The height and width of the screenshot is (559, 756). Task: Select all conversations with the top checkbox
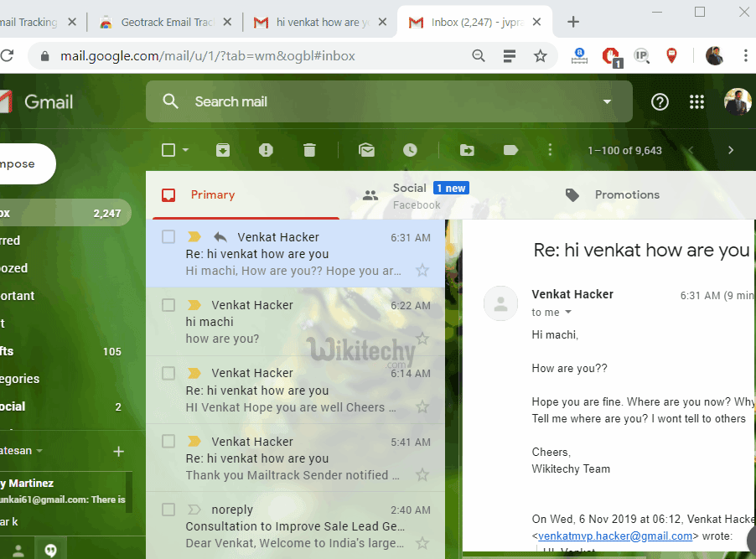pyautogui.click(x=168, y=149)
